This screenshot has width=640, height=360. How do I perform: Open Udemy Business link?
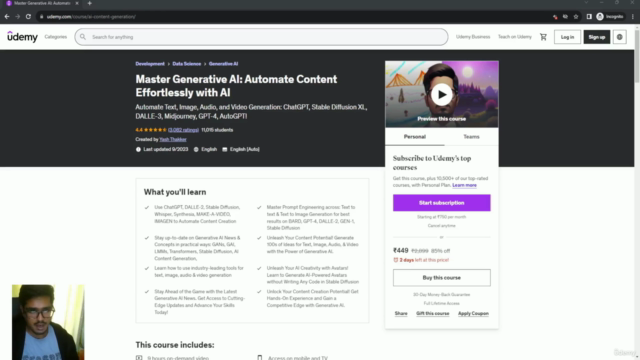pos(473,37)
